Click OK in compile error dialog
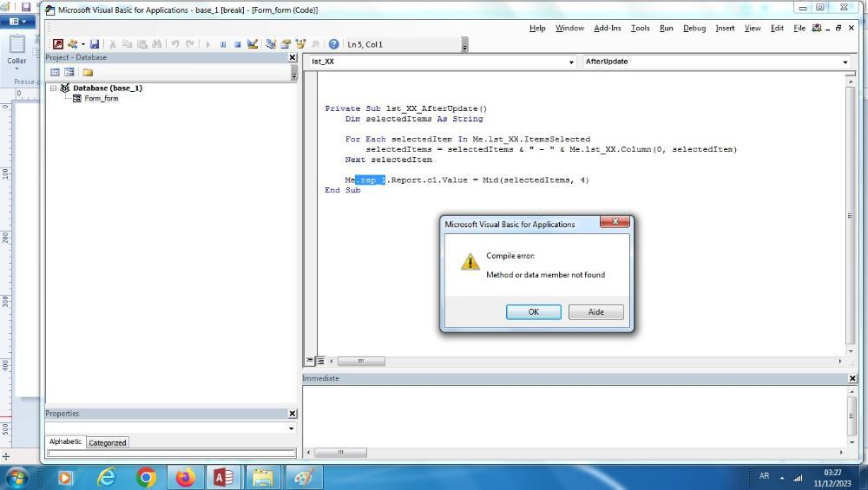This screenshot has height=490, width=868. point(534,312)
